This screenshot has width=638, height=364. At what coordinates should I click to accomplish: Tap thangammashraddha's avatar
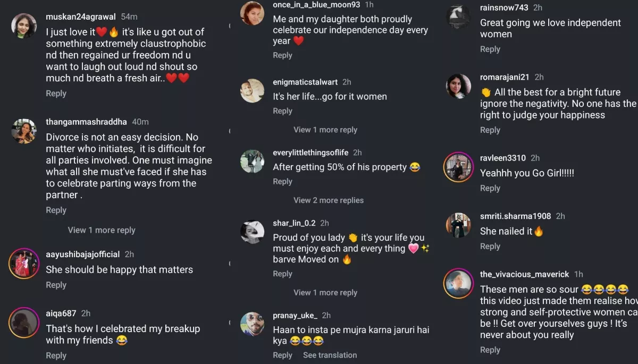pyautogui.click(x=24, y=131)
